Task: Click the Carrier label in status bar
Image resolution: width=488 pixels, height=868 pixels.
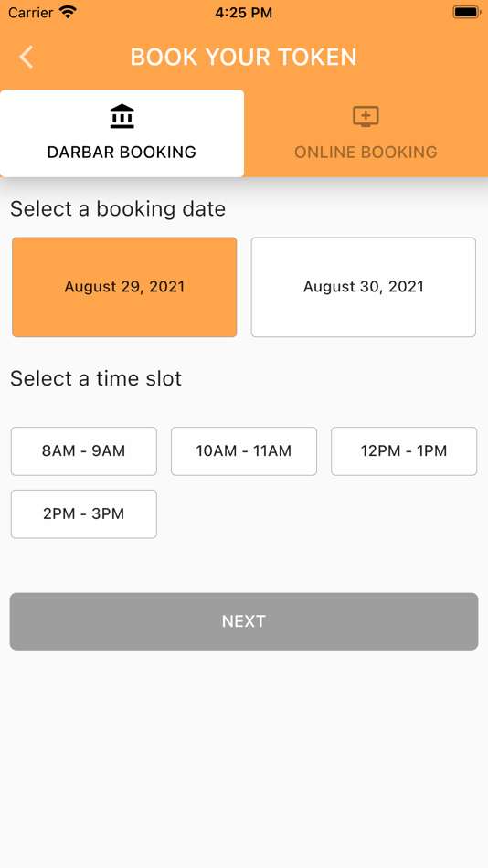Action: pyautogui.click(x=31, y=13)
